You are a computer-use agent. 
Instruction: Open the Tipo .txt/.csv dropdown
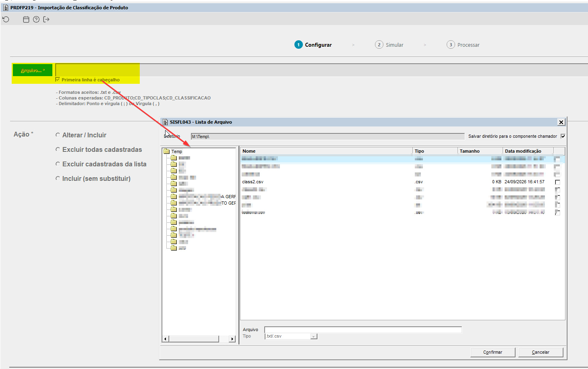[x=314, y=336]
